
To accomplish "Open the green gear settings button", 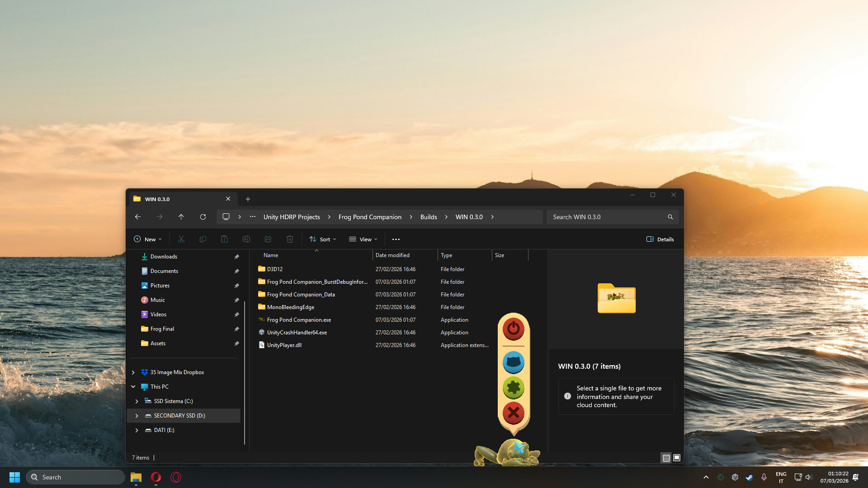I will click(513, 387).
